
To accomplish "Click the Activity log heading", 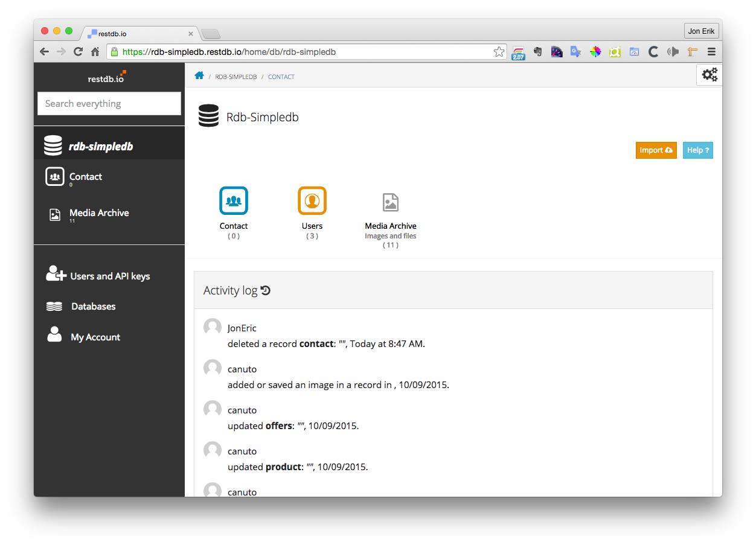I will [231, 290].
